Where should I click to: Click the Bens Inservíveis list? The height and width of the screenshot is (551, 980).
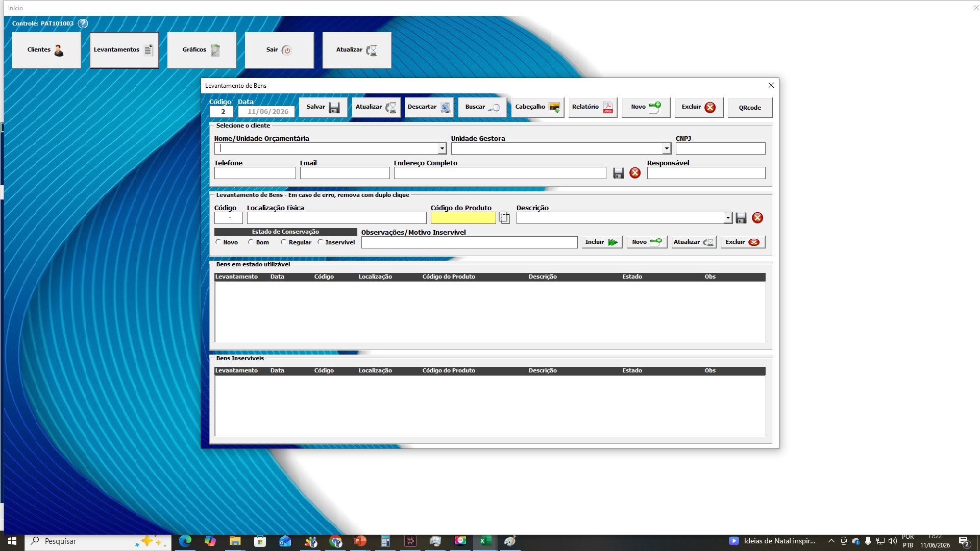click(x=490, y=406)
